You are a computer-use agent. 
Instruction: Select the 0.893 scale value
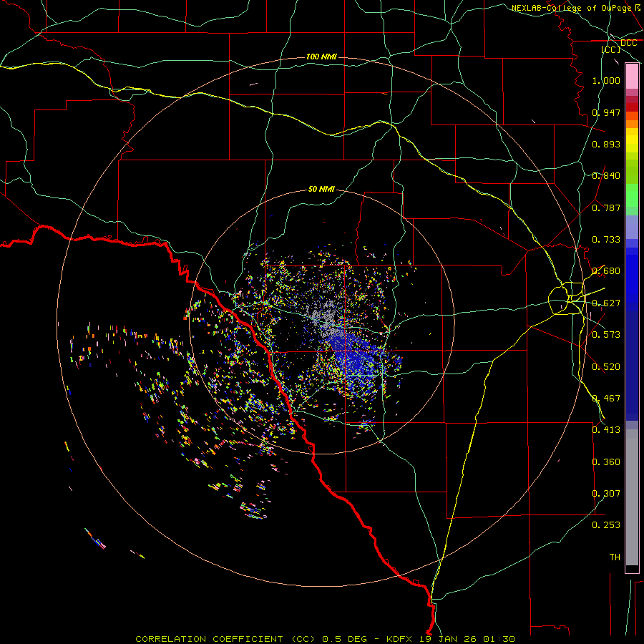coord(606,144)
